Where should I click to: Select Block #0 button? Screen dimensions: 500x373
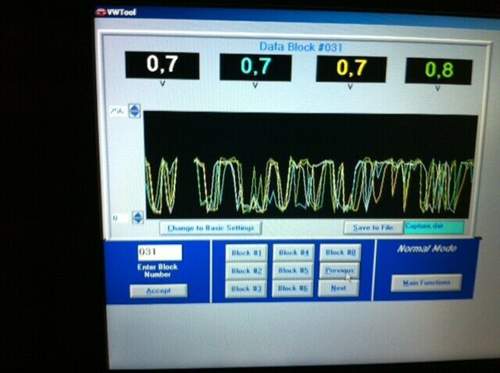click(x=340, y=252)
